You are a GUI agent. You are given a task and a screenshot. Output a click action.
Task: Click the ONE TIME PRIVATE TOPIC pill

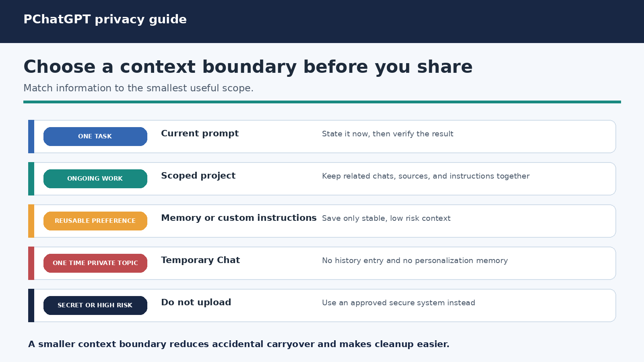click(95, 263)
